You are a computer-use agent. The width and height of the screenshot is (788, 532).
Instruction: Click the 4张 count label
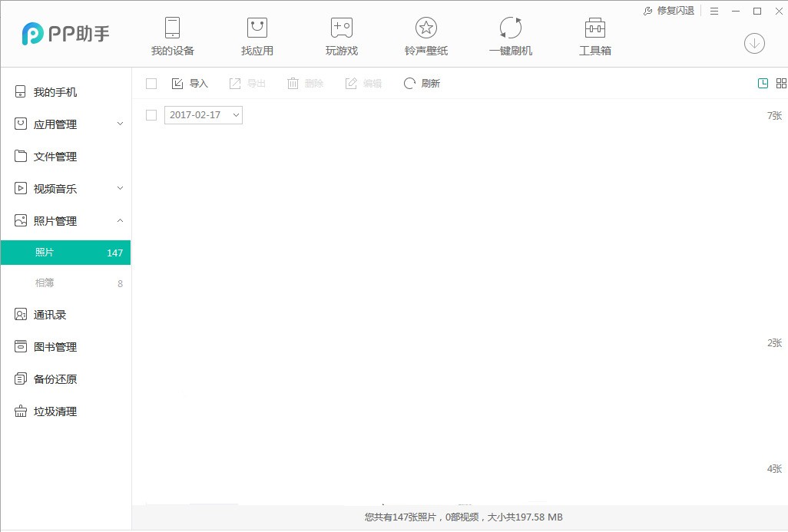774,469
